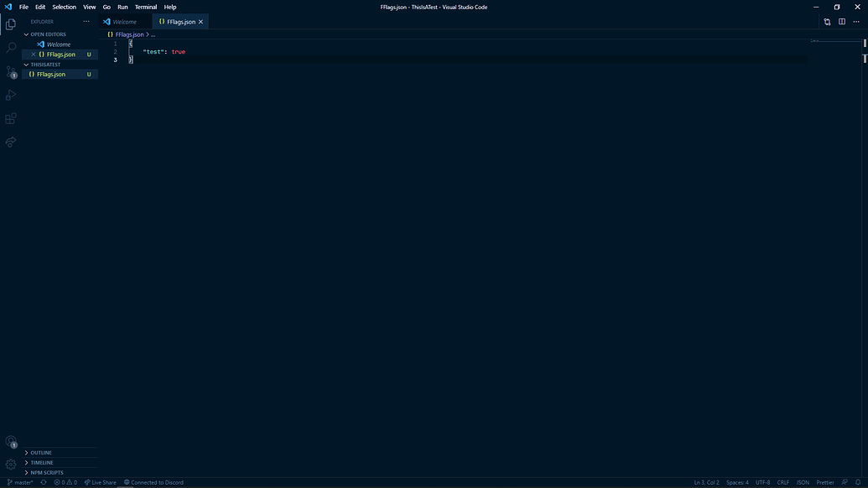Change line endings via CRLF
This screenshot has width=868, height=488.
(x=782, y=482)
